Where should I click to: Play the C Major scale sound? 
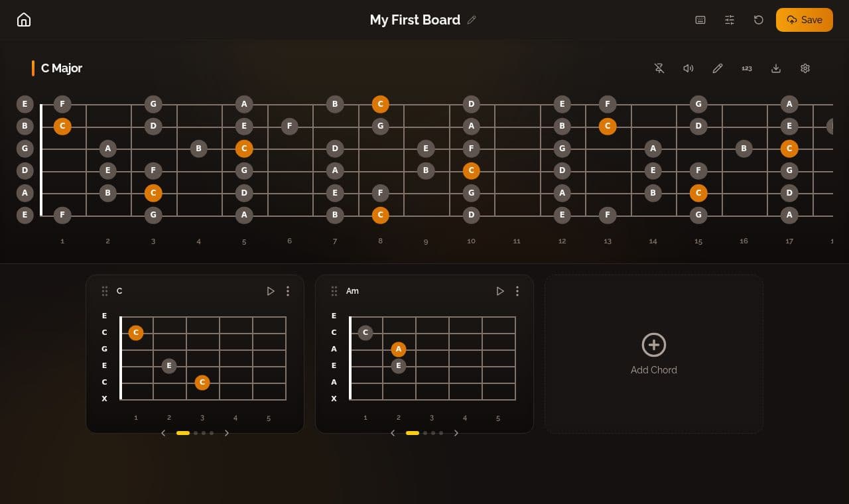pos(688,68)
